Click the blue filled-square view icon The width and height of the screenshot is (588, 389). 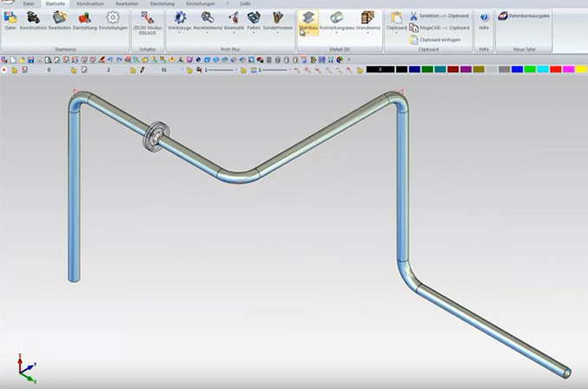251,60
